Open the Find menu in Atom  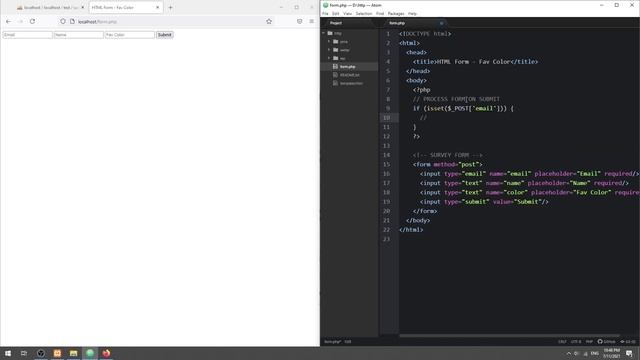point(380,13)
